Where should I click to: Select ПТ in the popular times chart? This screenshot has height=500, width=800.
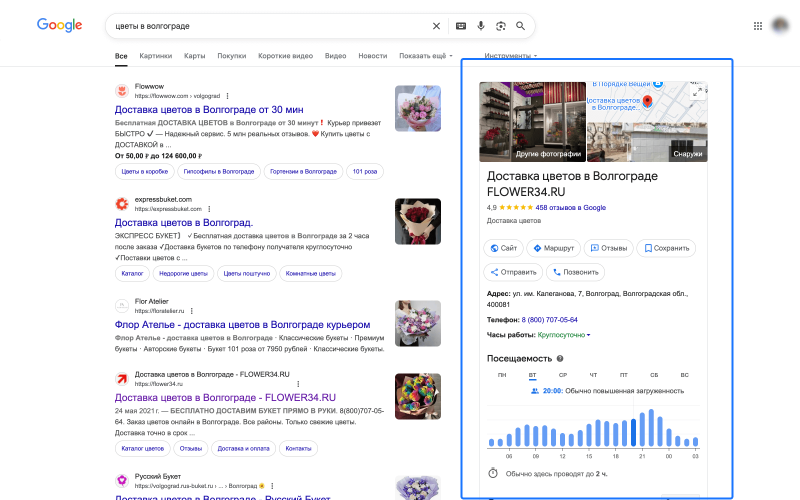[x=623, y=375]
